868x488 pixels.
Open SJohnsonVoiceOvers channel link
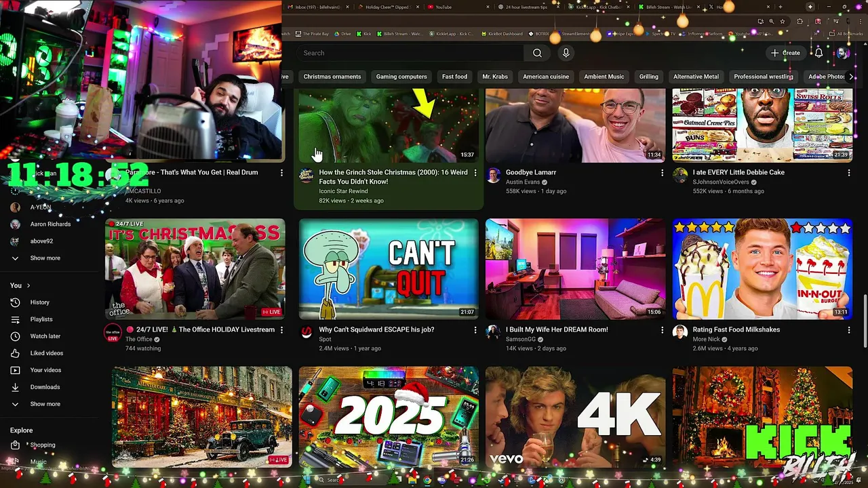coord(721,182)
